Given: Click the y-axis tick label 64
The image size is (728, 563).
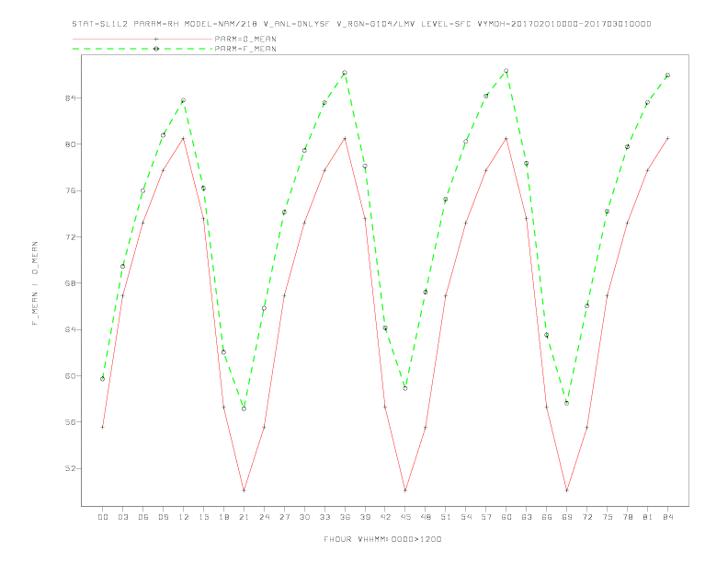Looking at the screenshot, I should pos(70,330).
